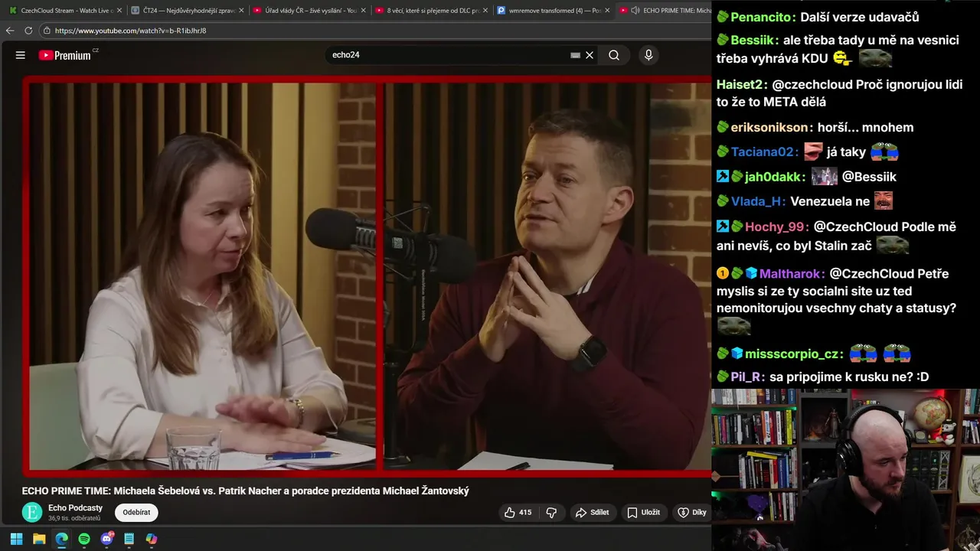This screenshot has height=551, width=980.
Task: Close the Úřad vlády ČR tab
Action: 364,11
